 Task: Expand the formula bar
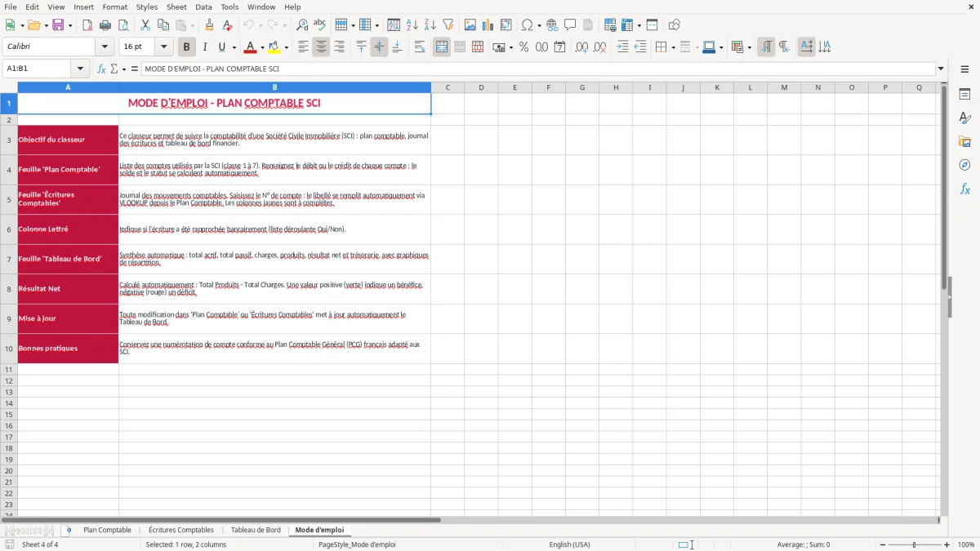point(941,69)
